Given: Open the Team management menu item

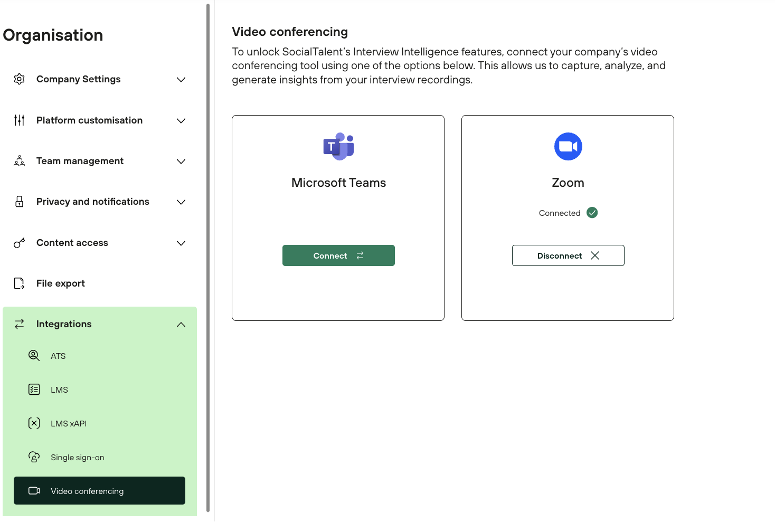Looking at the screenshot, I should point(100,161).
